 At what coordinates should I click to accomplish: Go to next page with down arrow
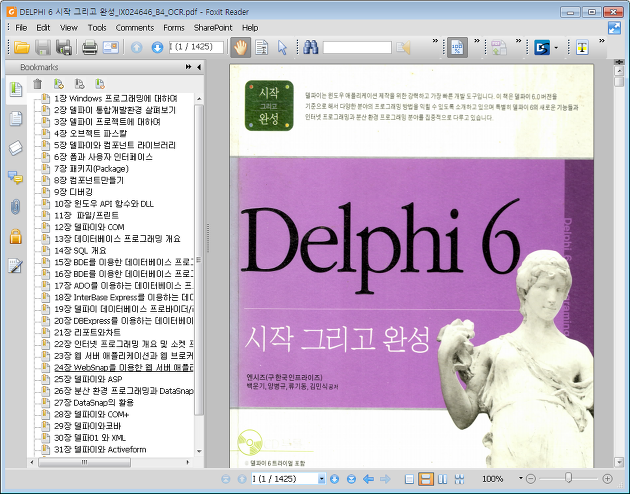coord(157,47)
